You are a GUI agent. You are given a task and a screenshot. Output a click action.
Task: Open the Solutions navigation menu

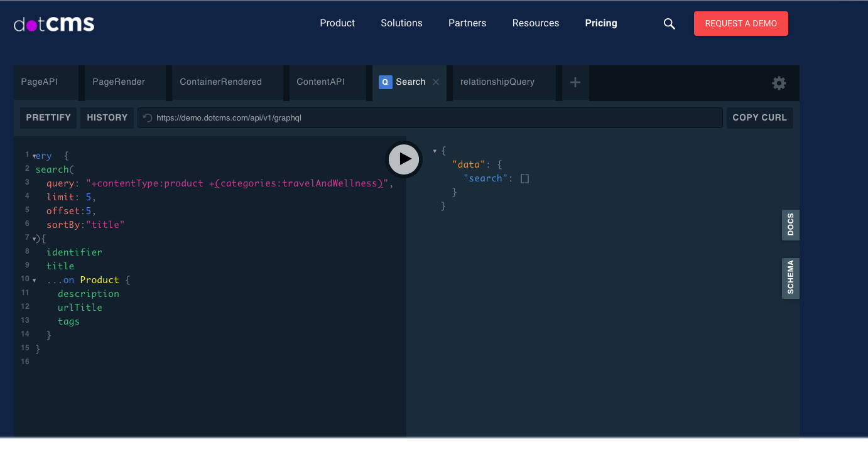401,23
